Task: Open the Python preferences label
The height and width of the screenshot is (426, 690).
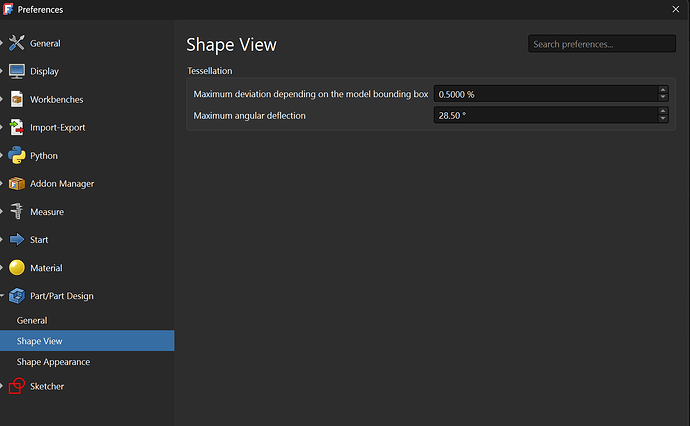Action: (44, 156)
